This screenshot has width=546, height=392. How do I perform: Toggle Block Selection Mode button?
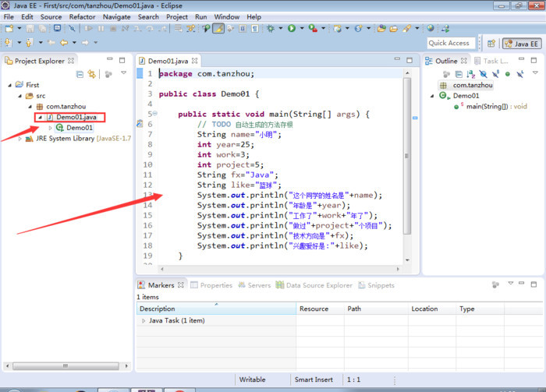(x=243, y=29)
